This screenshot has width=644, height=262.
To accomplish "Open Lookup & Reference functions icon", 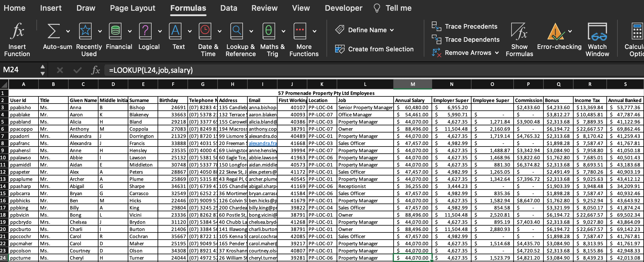I will [237, 31].
